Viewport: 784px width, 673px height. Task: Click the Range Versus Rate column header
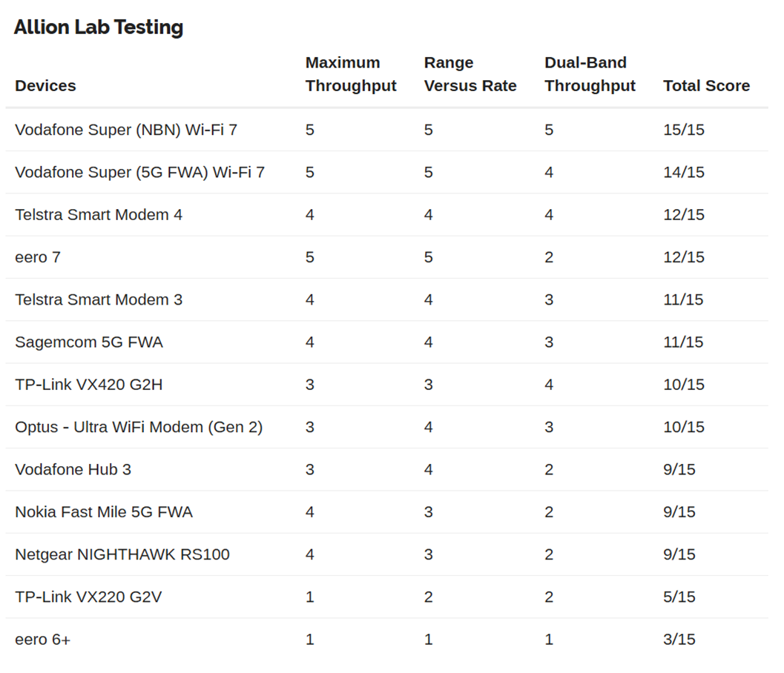470,74
